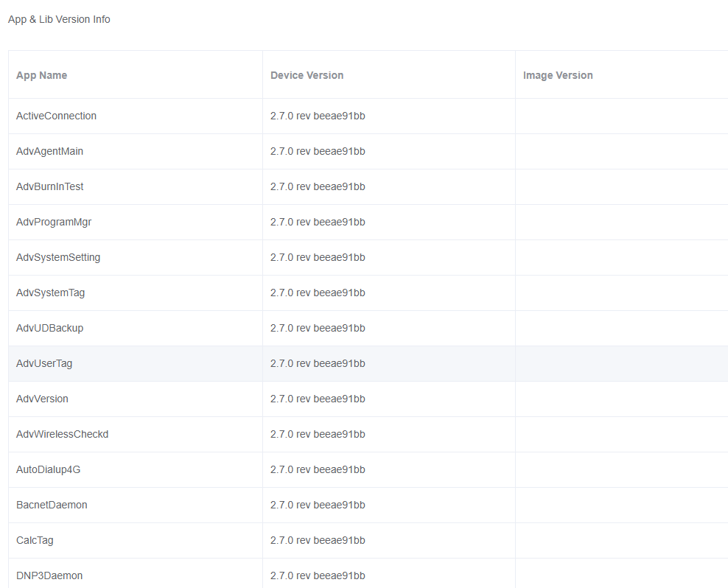Viewport: 728px width, 588px height.
Task: Select the DNP3Daemon entry
Action: [x=49, y=575]
